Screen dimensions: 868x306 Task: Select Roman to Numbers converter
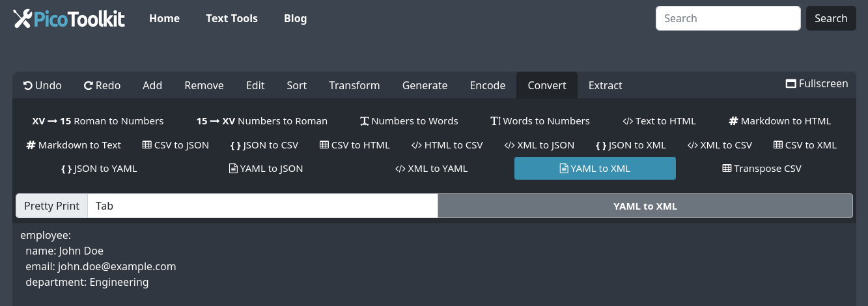(x=98, y=121)
